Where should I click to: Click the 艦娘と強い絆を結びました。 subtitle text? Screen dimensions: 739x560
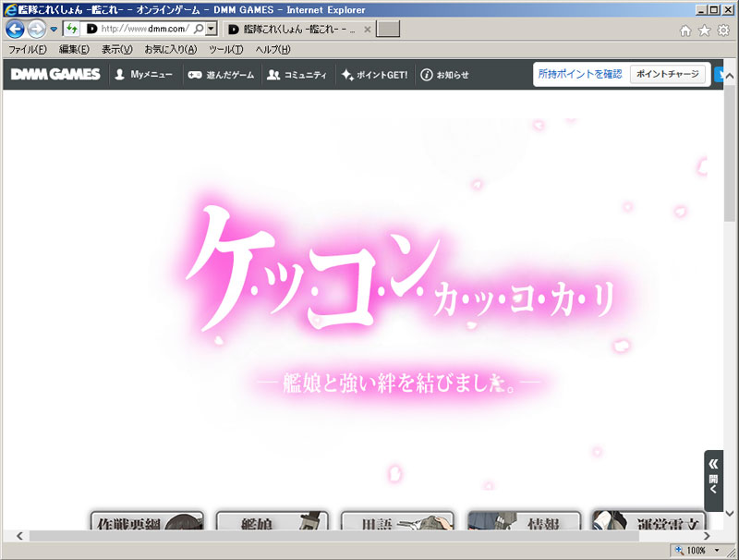(399, 383)
